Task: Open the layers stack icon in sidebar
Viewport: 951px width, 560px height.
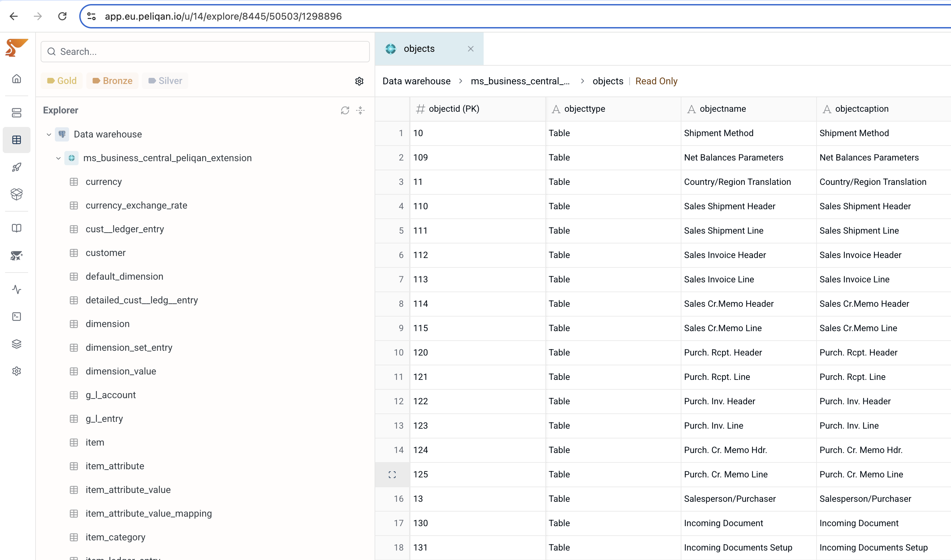Action: coord(17,344)
